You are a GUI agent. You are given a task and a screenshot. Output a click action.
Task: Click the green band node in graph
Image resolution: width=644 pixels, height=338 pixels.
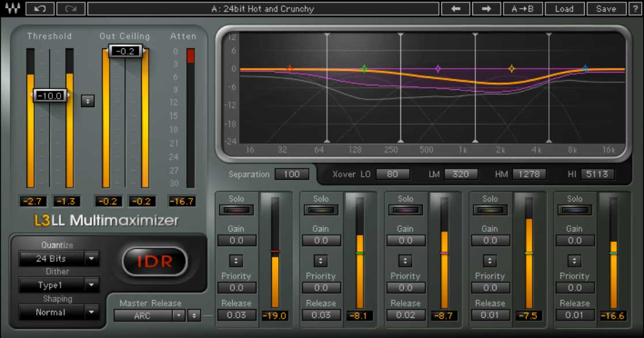click(x=364, y=69)
